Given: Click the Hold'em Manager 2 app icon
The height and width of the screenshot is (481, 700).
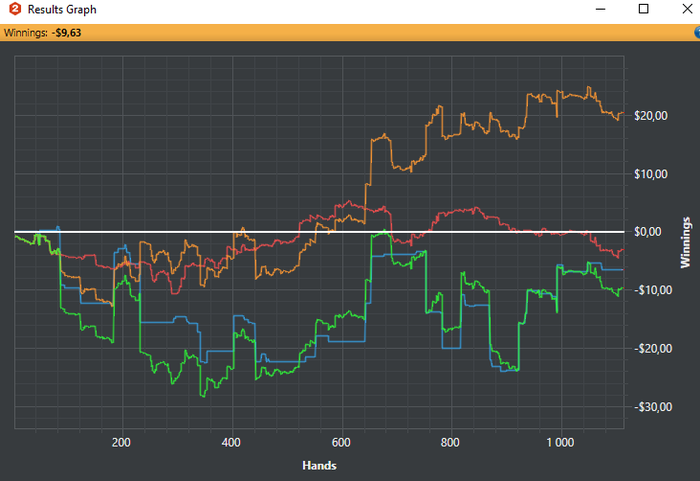Looking at the screenshot, I should tap(15, 9).
